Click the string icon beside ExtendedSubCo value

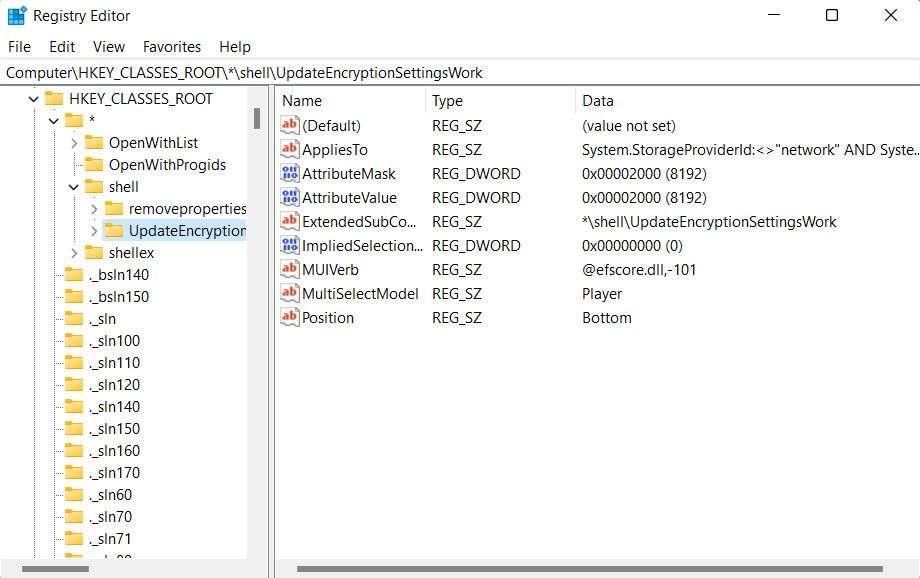coord(287,221)
